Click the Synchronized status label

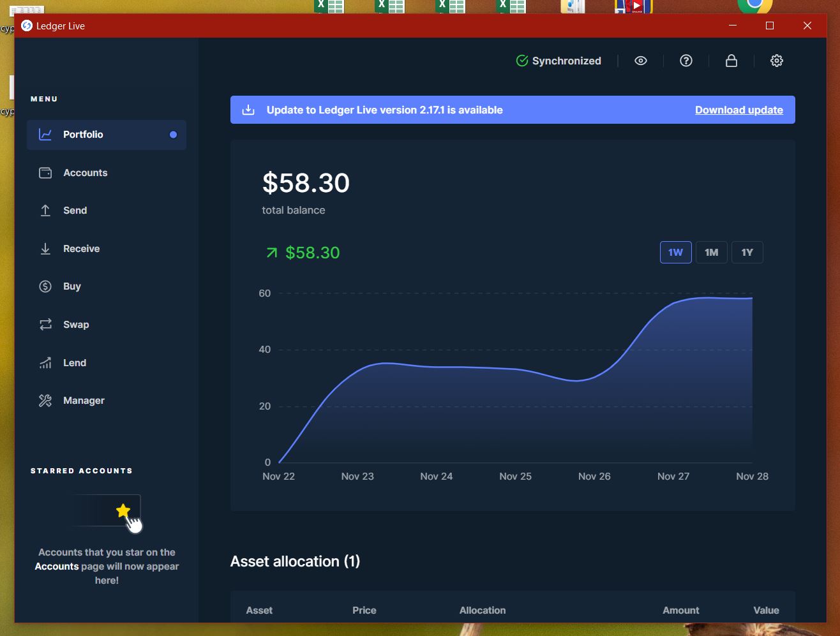pyautogui.click(x=567, y=61)
